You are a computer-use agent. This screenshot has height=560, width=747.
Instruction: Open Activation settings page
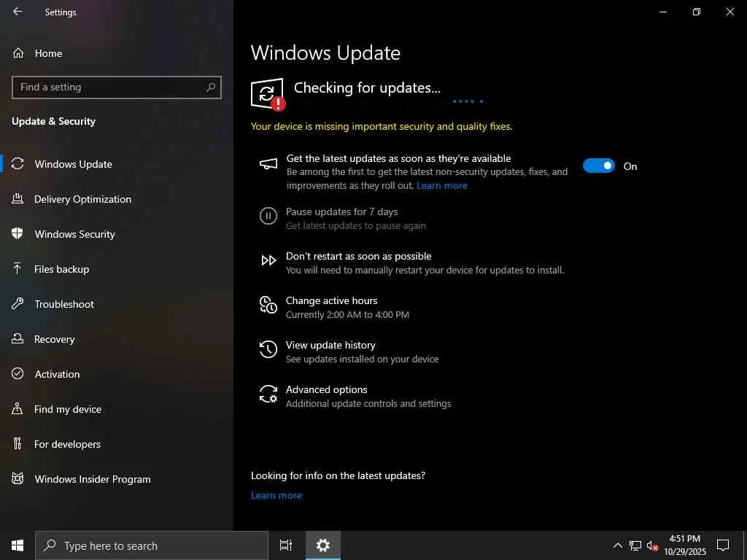click(117, 374)
